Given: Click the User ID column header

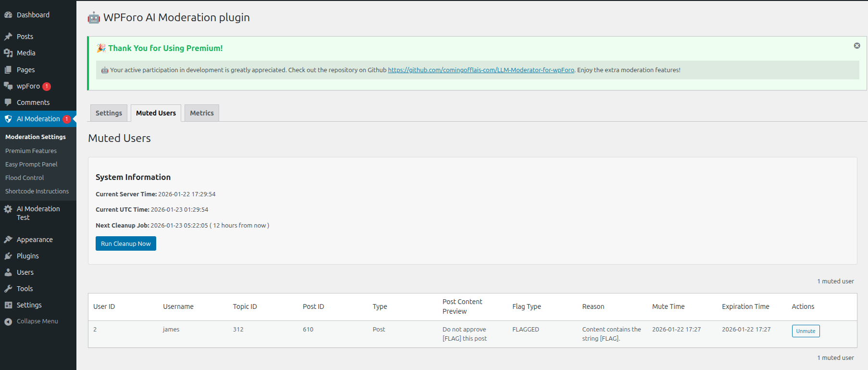Looking at the screenshot, I should (x=104, y=306).
